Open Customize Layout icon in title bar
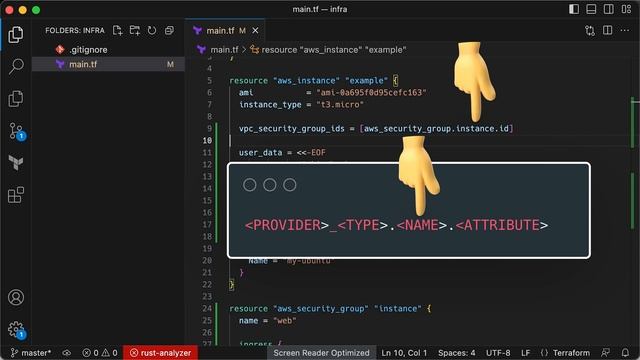 (x=627, y=9)
